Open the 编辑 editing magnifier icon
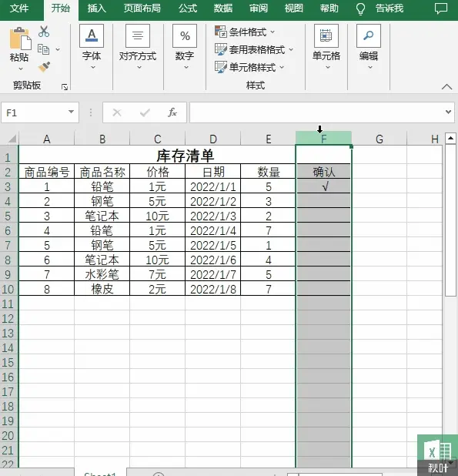Viewport: 458px width, 476px height. pyautogui.click(x=369, y=35)
